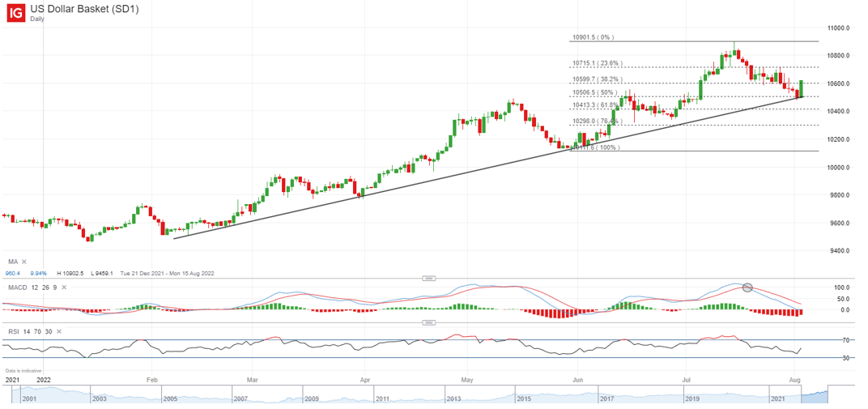This screenshot has width=868, height=409.
Task: Click the Aug date axis label
Action: click(795, 380)
